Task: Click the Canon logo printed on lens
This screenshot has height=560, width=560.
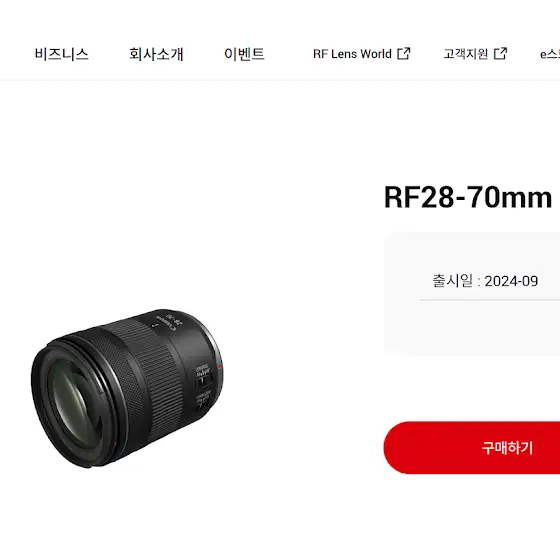Action: 165,322
